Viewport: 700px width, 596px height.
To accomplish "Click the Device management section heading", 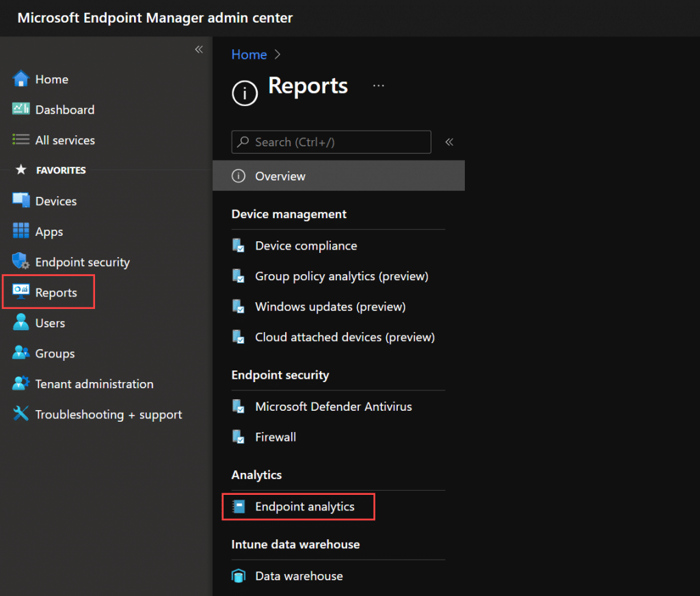I will (289, 214).
